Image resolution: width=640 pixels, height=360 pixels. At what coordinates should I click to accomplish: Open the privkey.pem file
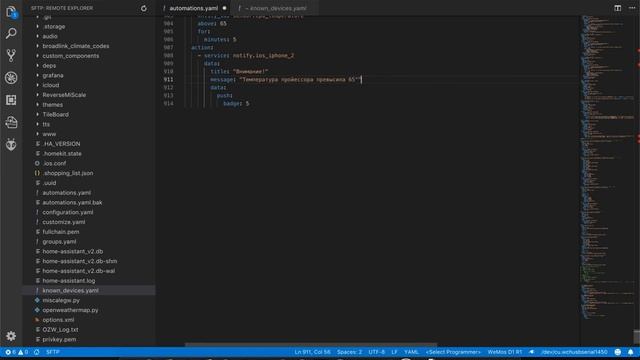coord(59,340)
